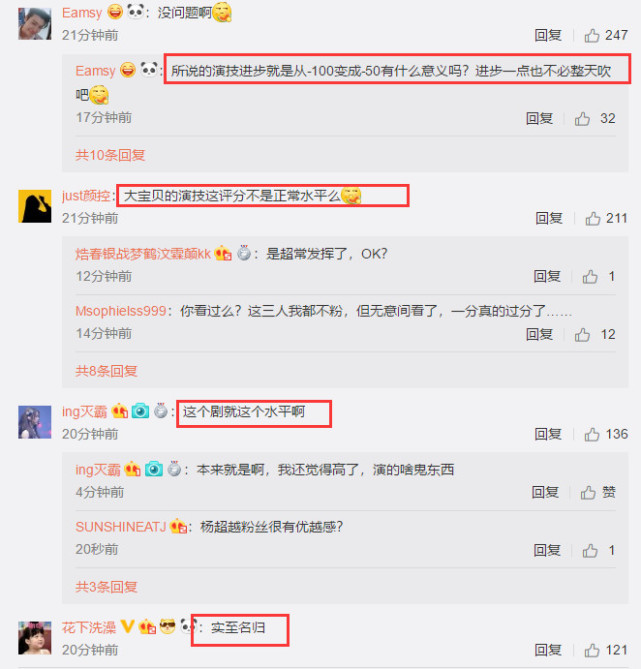This screenshot has width=641, height=669.
Task: Expand 共3条回复 under ing灭霸's comment
Action: (106, 587)
